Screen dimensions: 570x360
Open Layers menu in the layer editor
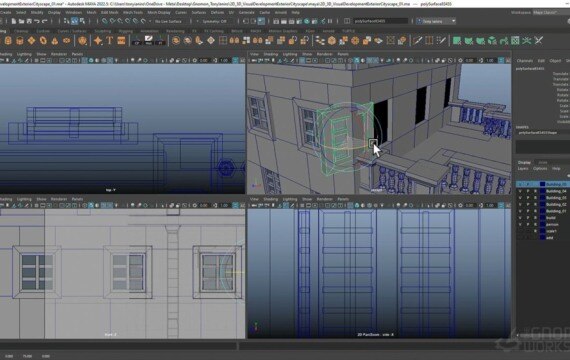[523, 169]
